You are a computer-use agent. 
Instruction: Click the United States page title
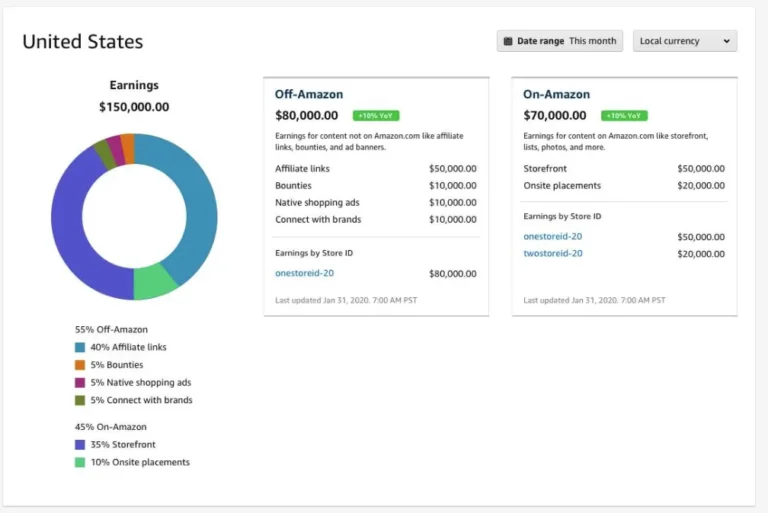pyautogui.click(x=83, y=42)
